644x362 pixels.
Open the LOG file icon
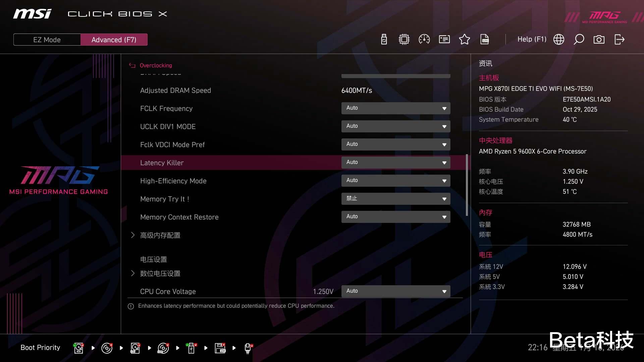click(485, 40)
